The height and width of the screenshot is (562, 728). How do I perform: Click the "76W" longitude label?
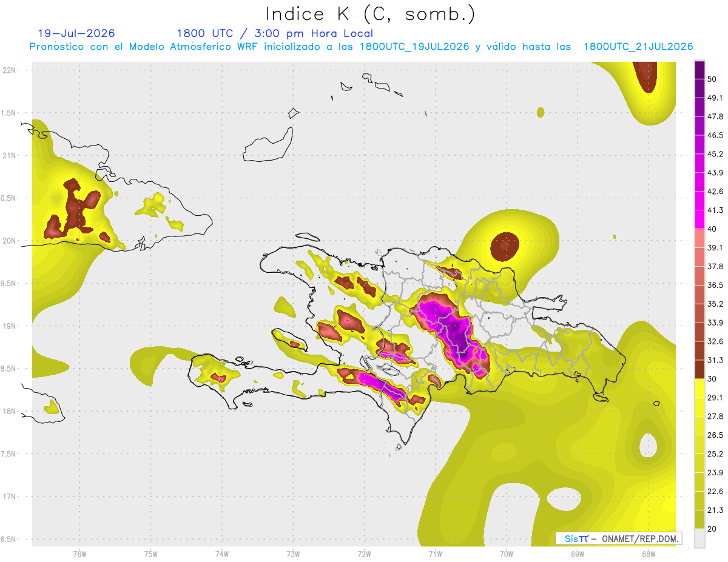(x=79, y=554)
